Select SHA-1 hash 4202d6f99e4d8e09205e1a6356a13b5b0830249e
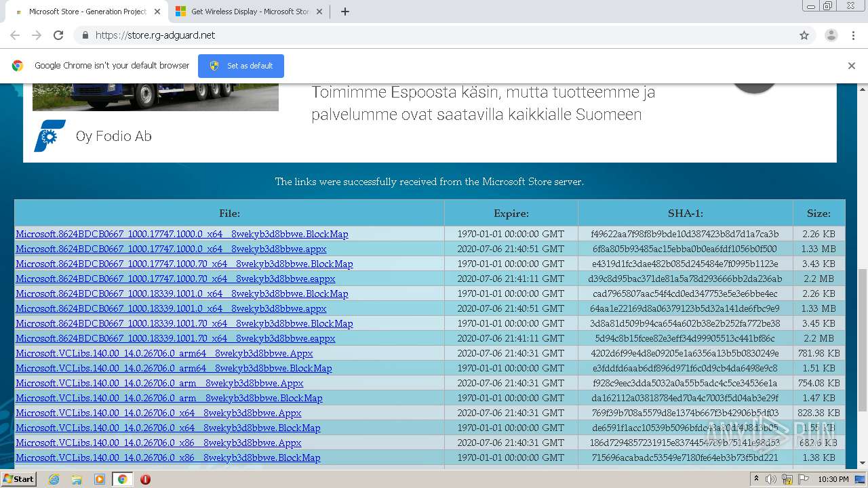Viewport: 868px width, 488px height. [685, 353]
